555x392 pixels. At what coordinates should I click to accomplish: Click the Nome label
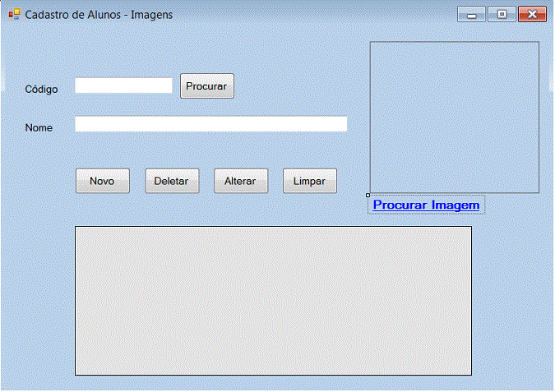[39, 127]
